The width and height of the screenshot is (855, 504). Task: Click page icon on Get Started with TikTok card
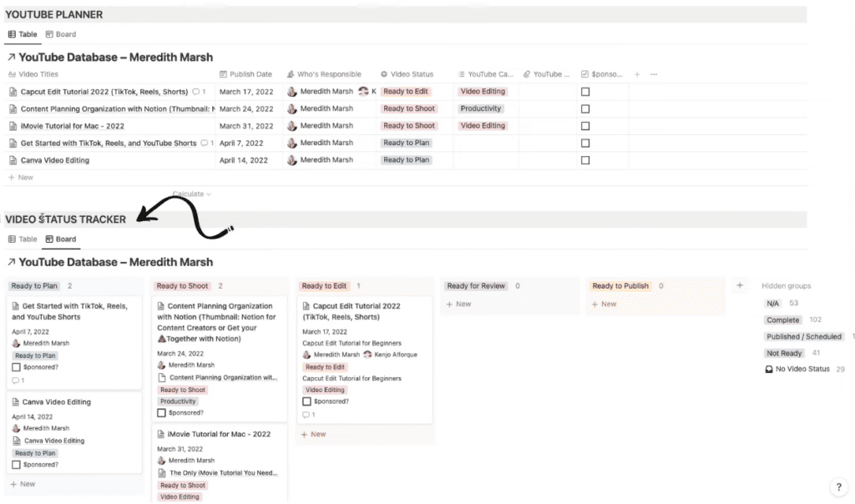point(15,306)
